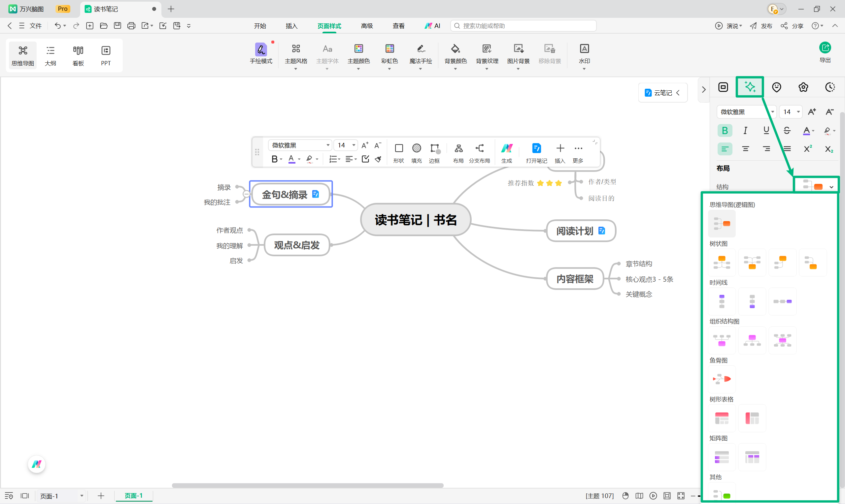Image resolution: width=845 pixels, height=504 pixels.
Task: Collapse the right side panel arrow
Action: click(x=704, y=90)
